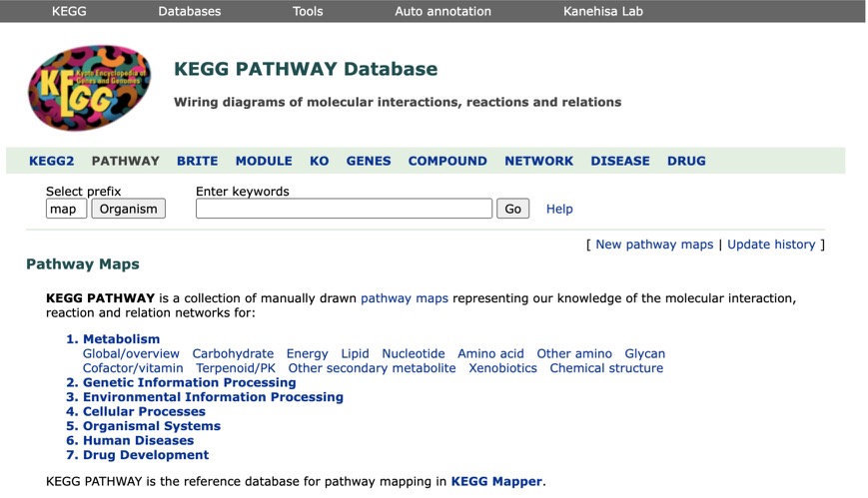The height and width of the screenshot is (498, 868).
Task: Open the KO tab
Action: (319, 161)
